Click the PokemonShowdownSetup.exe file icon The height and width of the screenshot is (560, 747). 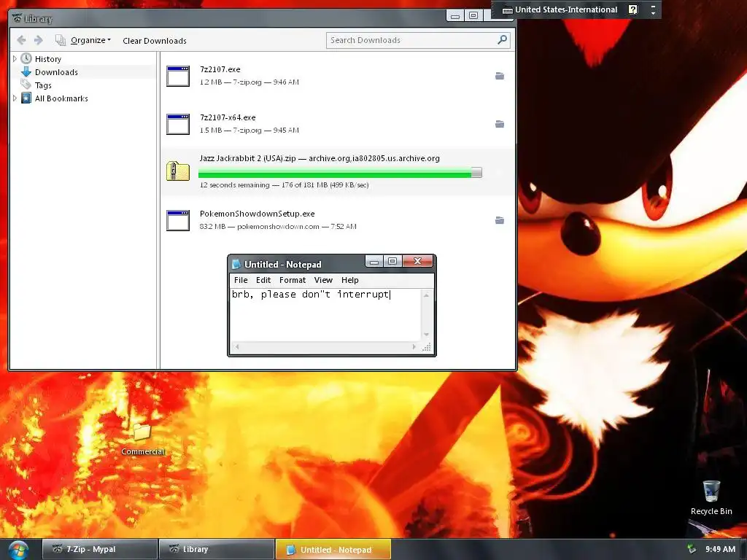pyautogui.click(x=178, y=220)
